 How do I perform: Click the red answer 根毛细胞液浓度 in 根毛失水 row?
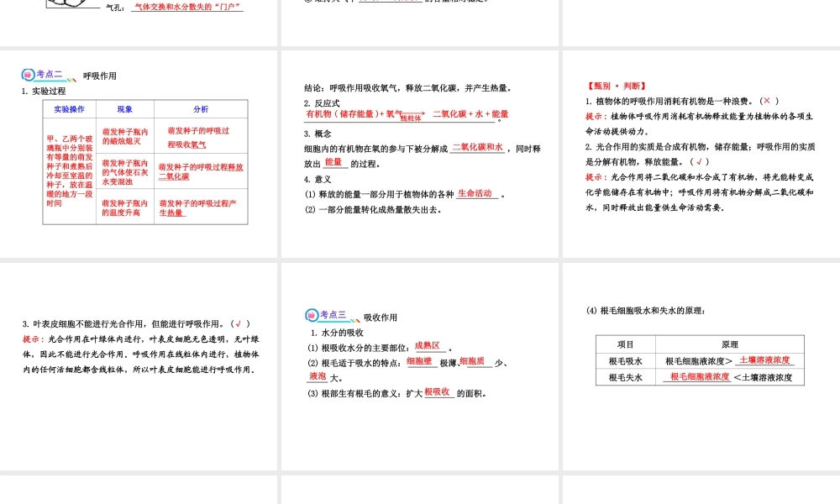pyautogui.click(x=701, y=376)
